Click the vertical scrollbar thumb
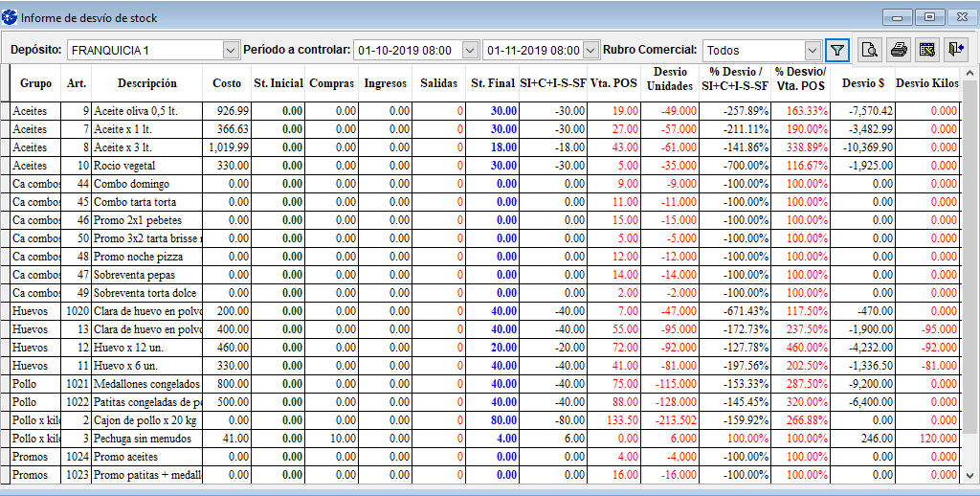The image size is (980, 496). click(970, 257)
